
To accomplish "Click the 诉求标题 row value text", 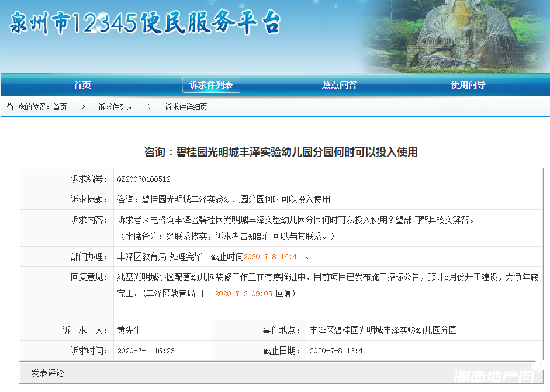I will pyautogui.click(x=224, y=200).
